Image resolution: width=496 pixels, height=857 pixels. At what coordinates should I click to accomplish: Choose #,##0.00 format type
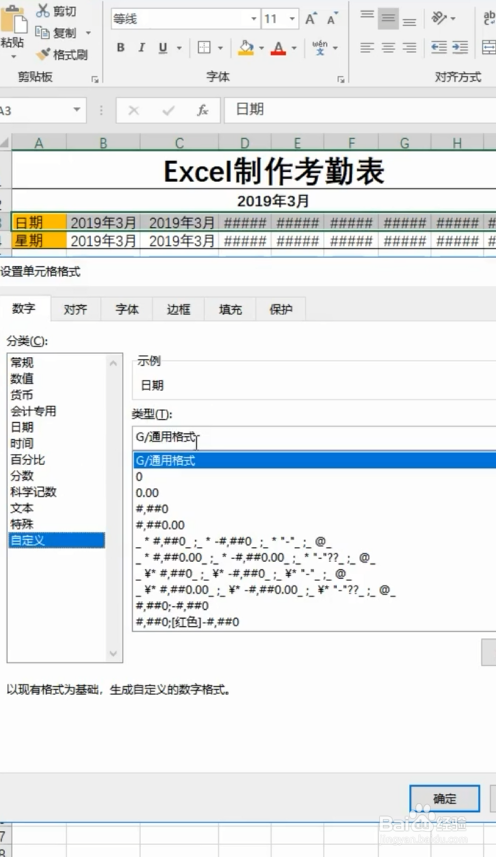tap(160, 525)
